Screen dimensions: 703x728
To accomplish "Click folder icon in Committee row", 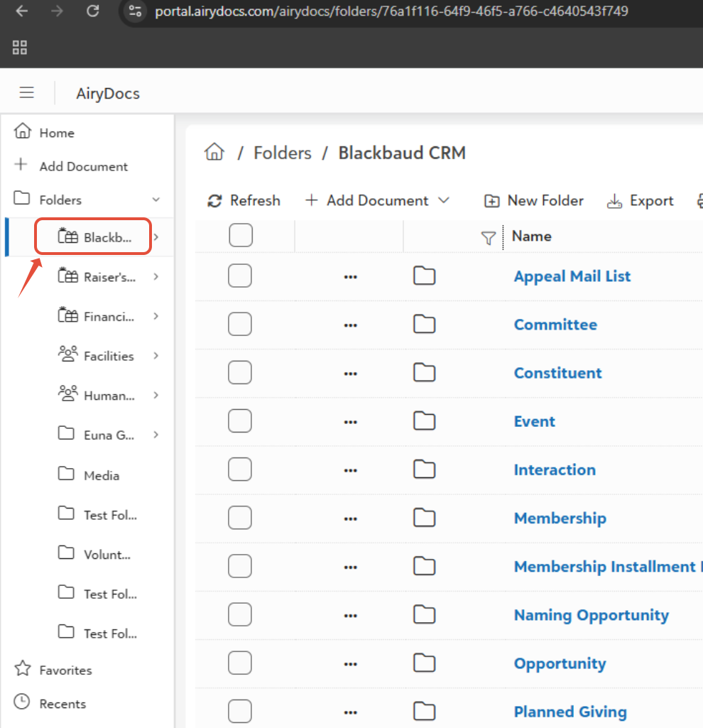I will point(425,324).
